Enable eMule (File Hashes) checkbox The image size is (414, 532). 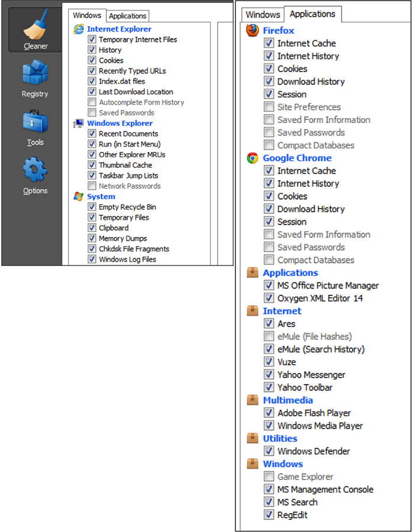click(269, 336)
